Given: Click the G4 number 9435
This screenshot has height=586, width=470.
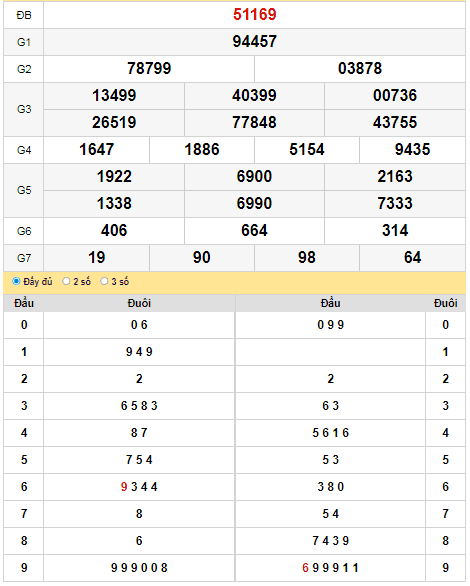Looking at the screenshot, I should pyautogui.click(x=412, y=149).
